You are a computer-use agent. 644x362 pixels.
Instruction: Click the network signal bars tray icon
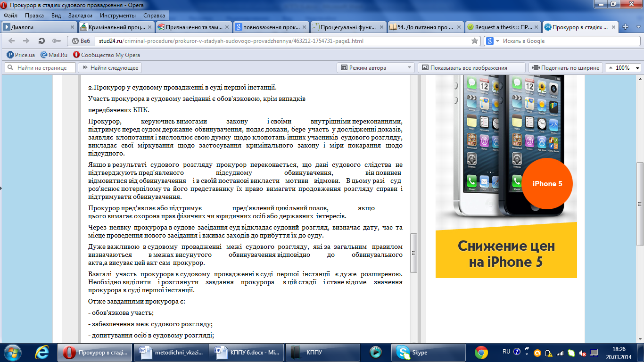point(560,353)
